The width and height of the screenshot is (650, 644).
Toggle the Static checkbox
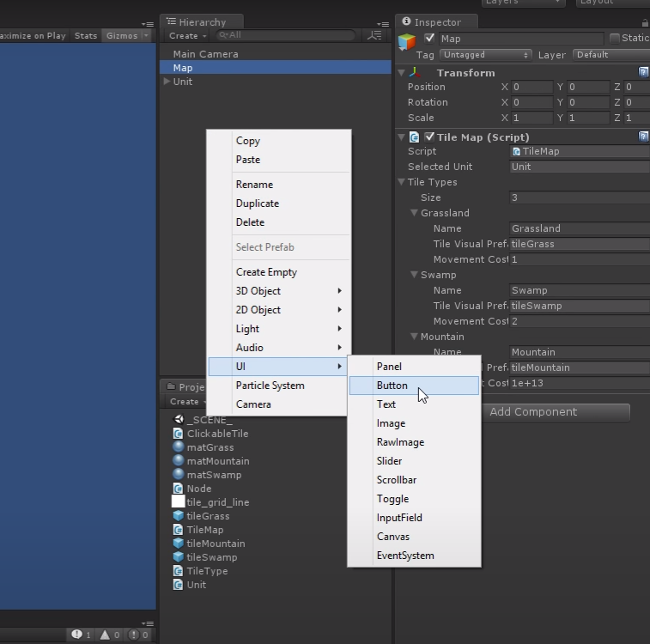615,39
